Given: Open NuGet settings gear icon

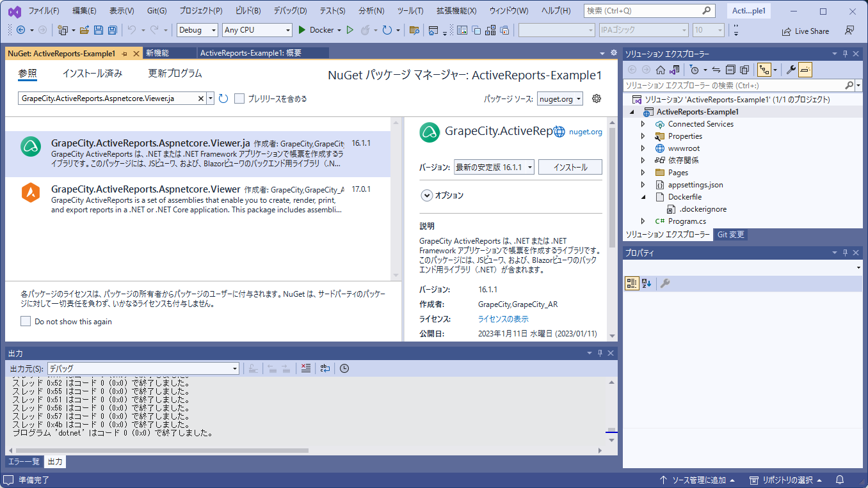Looking at the screenshot, I should tap(597, 98).
